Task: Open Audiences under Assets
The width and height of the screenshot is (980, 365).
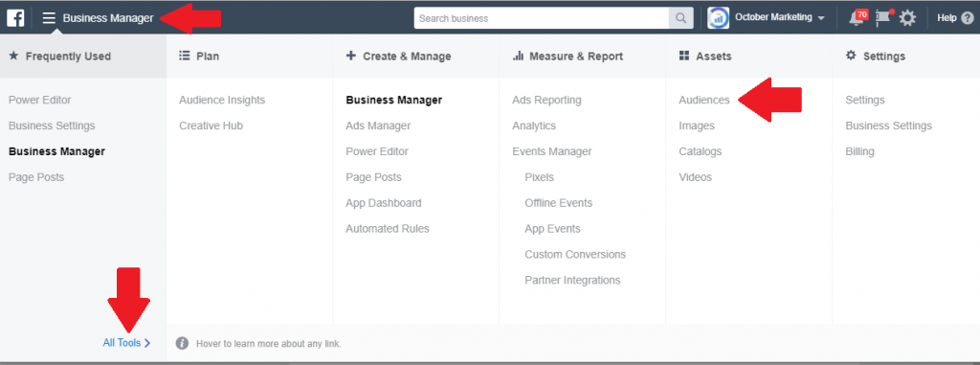Action: coord(703,101)
